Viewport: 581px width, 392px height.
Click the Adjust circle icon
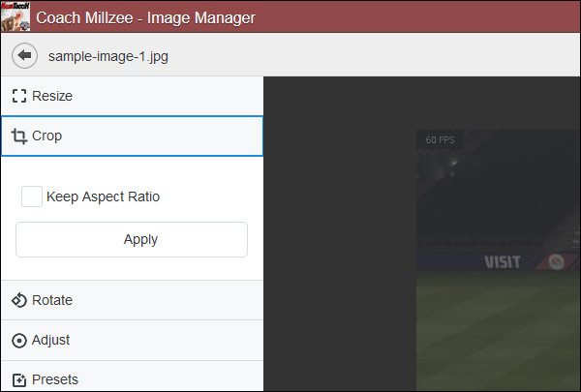pos(18,341)
